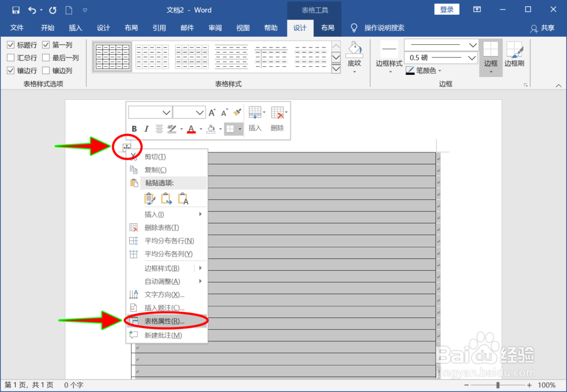
Task: Open ribbon display options
Action: pyautogui.click(x=477, y=10)
